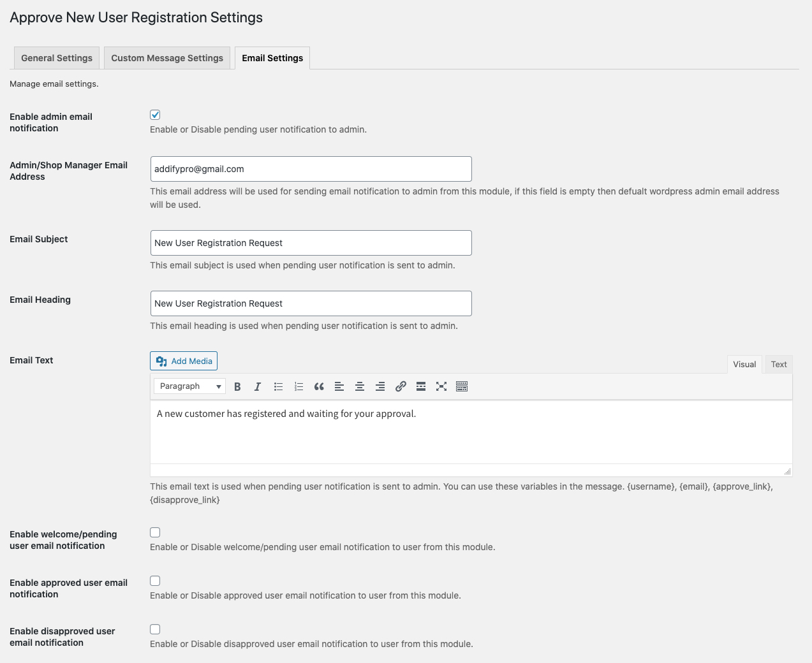Expand the toolbar toggle in the editor

(462, 386)
